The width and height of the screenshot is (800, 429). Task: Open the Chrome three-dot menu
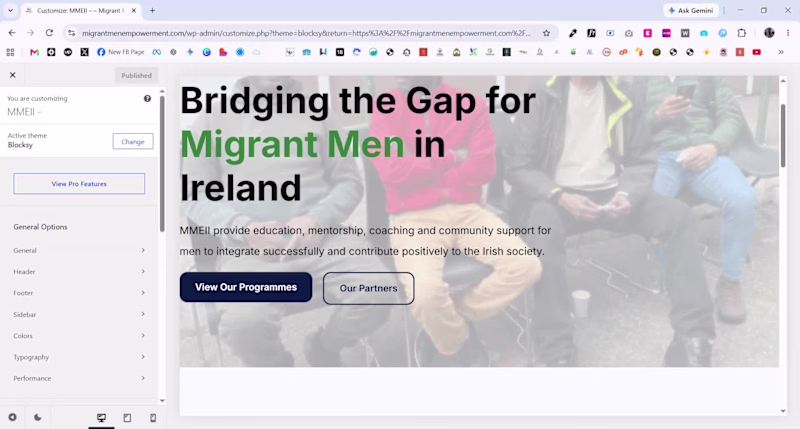[788, 33]
